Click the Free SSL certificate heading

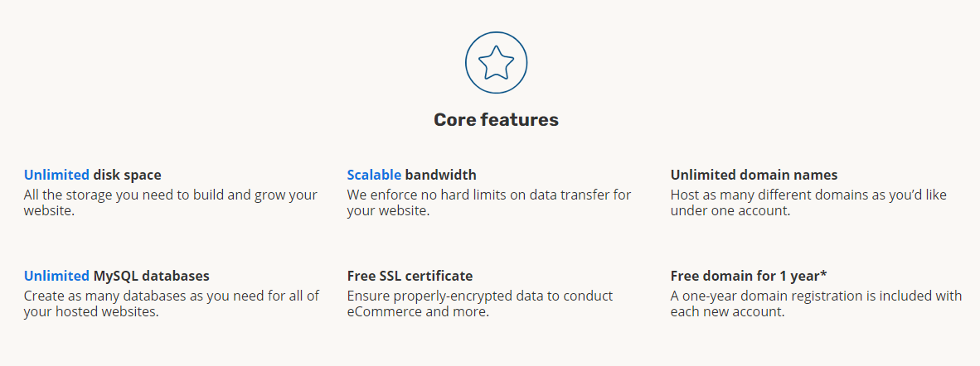[x=410, y=276]
